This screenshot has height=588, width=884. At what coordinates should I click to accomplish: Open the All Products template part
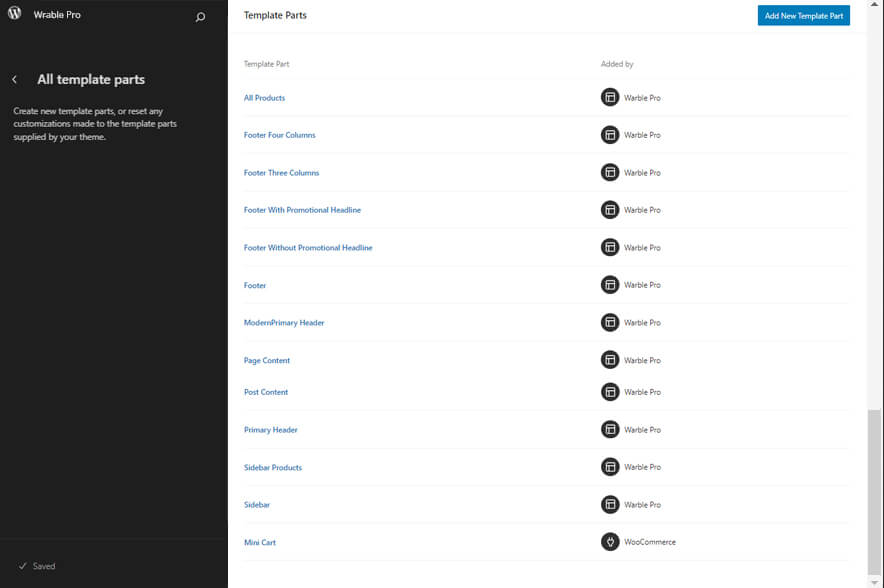[262, 97]
